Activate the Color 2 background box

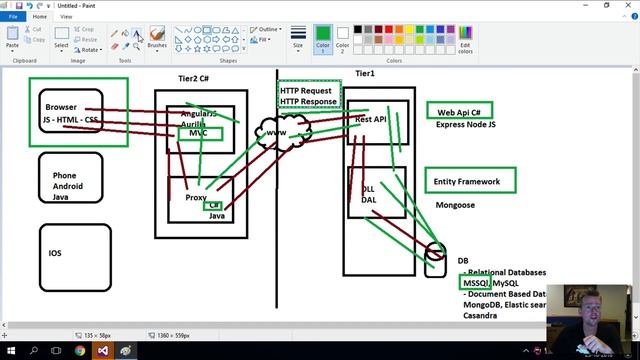point(342,40)
